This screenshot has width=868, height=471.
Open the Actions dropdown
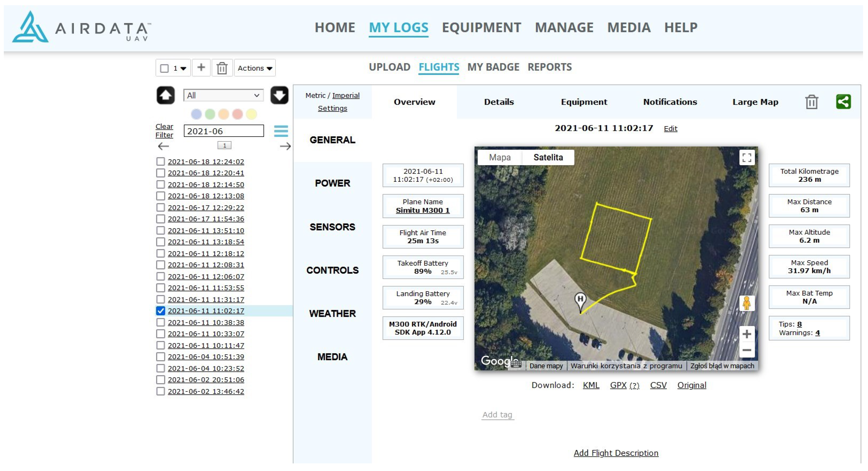coord(255,68)
